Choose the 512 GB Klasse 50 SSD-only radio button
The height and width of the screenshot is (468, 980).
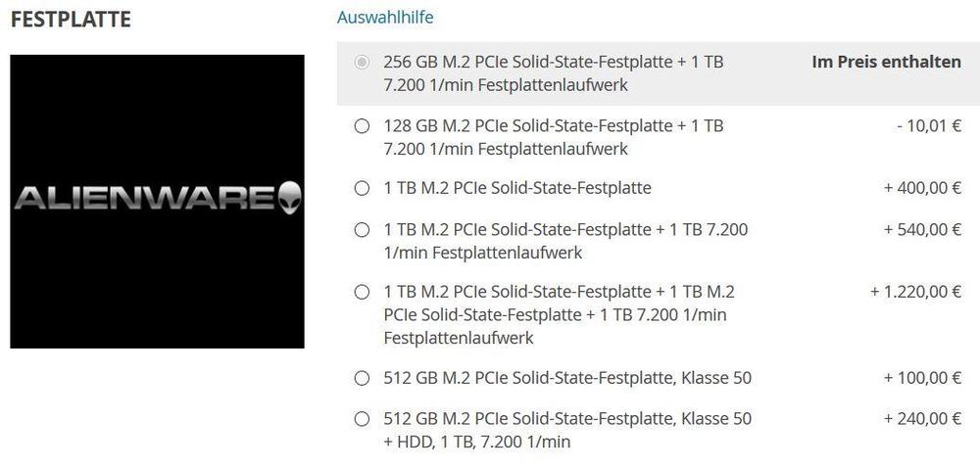(x=362, y=378)
